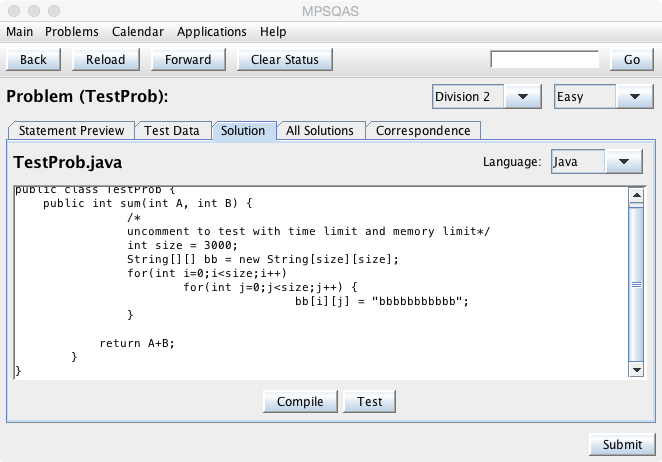The height and width of the screenshot is (462, 662).
Task: Open the Language dropdown showing Java
Action: click(624, 161)
